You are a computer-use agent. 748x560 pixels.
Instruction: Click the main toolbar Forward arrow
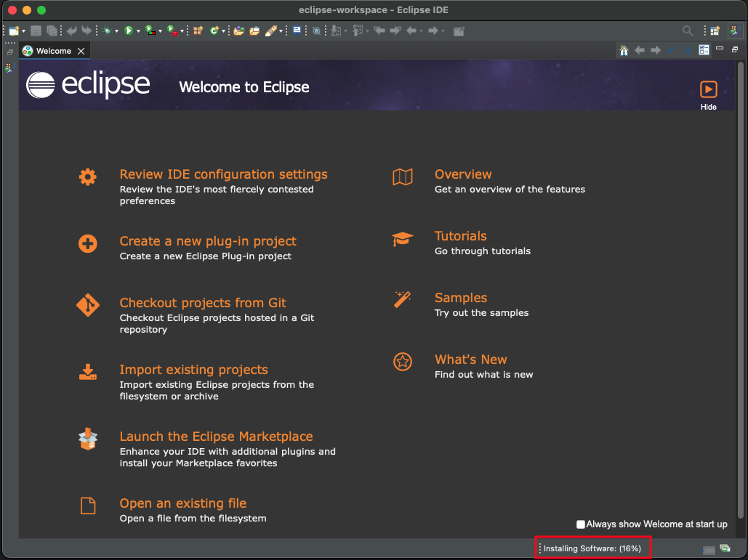[x=433, y=31]
